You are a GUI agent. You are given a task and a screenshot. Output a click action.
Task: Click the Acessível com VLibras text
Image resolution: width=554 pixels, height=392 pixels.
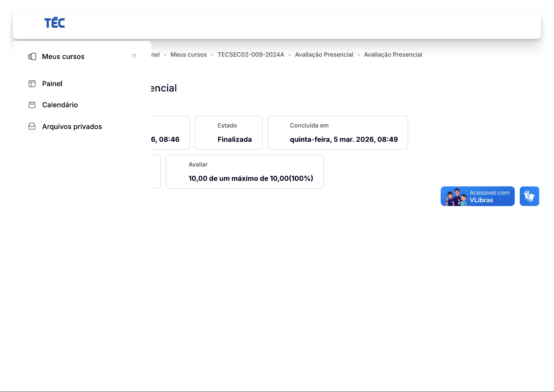(x=489, y=196)
